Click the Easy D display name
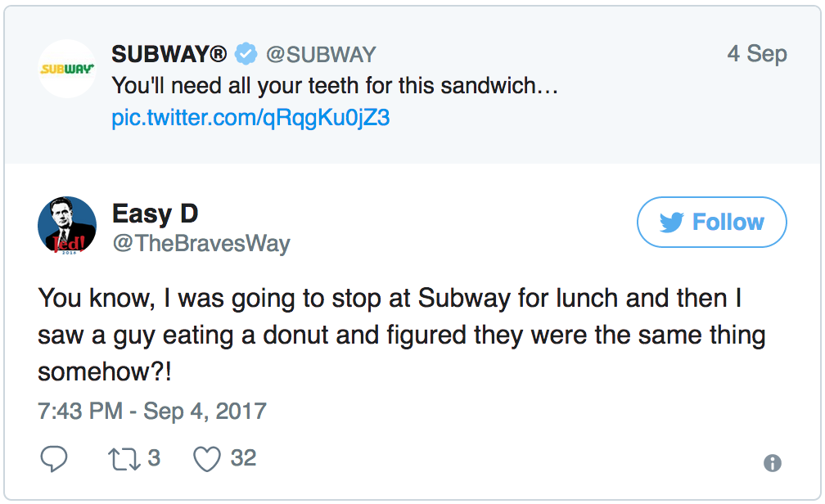 155,214
